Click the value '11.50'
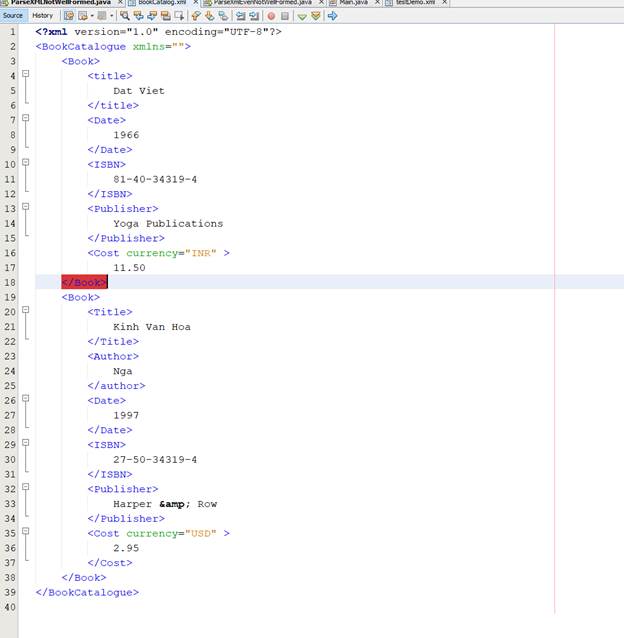The height and width of the screenshot is (638, 624). coord(129,268)
